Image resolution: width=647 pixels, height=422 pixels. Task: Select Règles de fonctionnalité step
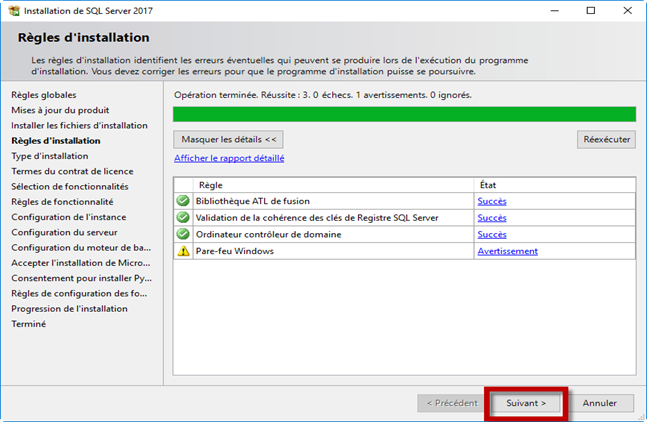(x=62, y=202)
